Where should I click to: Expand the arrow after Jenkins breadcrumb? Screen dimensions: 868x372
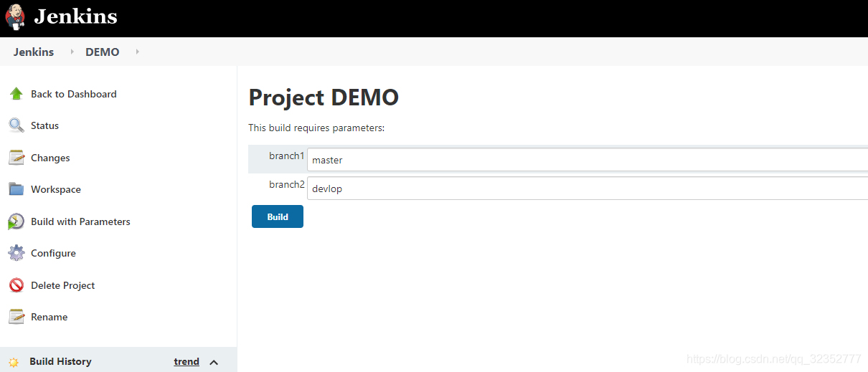(x=72, y=52)
